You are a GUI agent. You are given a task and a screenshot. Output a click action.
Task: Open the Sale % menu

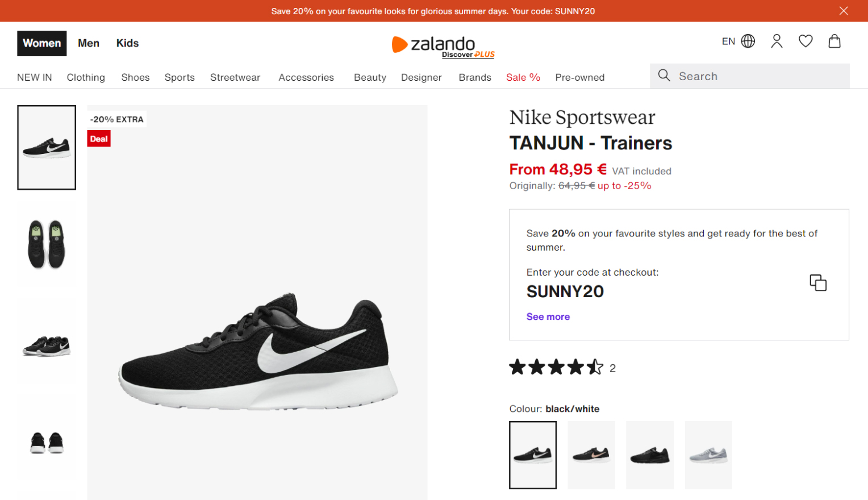pos(523,77)
